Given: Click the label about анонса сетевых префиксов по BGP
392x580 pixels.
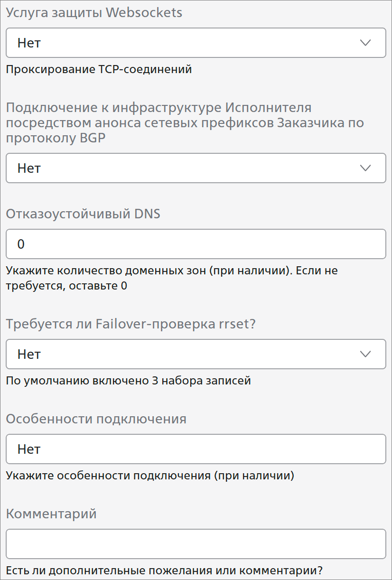Looking at the screenshot, I should point(185,122).
